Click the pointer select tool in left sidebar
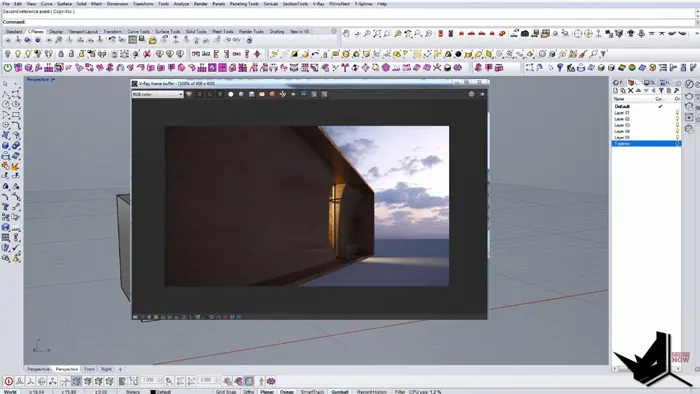 5,83
